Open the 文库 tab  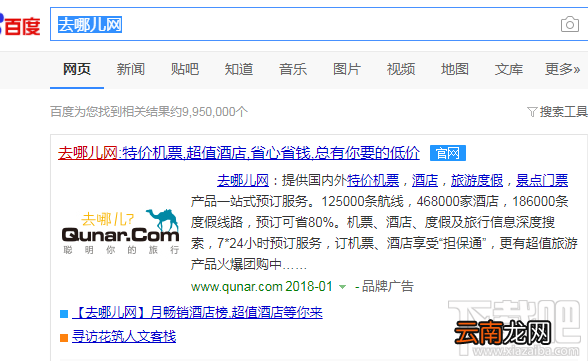[508, 69]
